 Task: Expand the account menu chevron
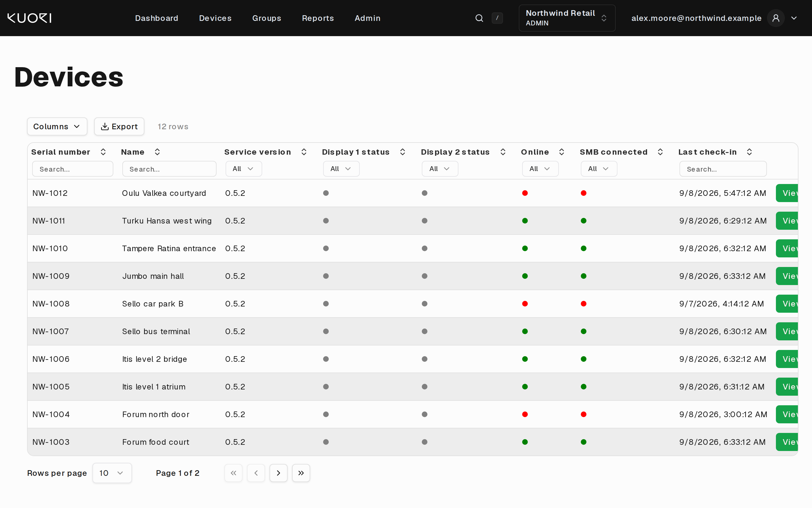click(794, 18)
